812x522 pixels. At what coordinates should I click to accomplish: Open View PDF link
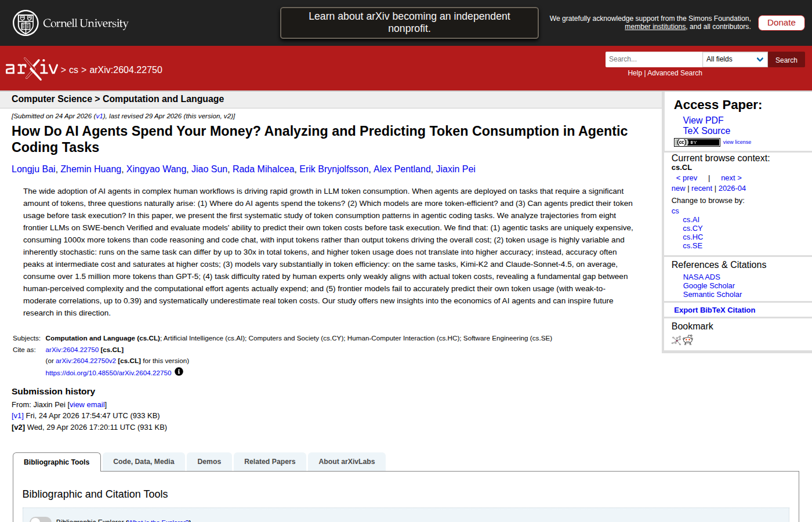point(703,120)
